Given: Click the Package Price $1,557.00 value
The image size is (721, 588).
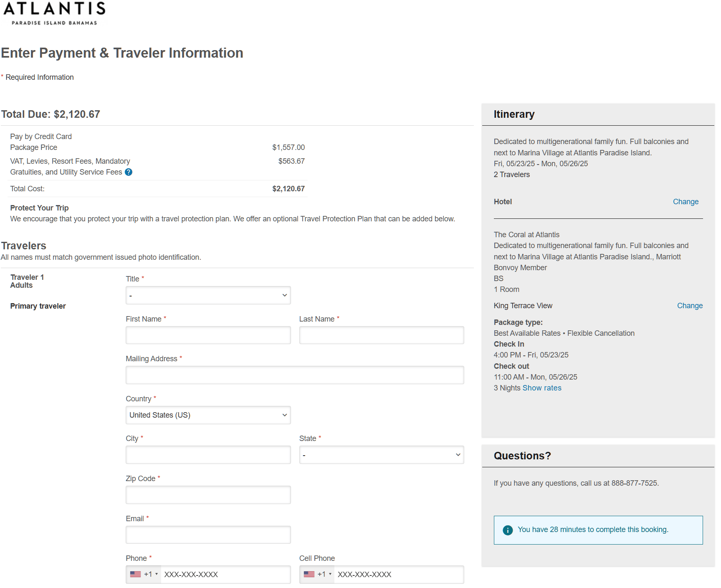Looking at the screenshot, I should (288, 147).
